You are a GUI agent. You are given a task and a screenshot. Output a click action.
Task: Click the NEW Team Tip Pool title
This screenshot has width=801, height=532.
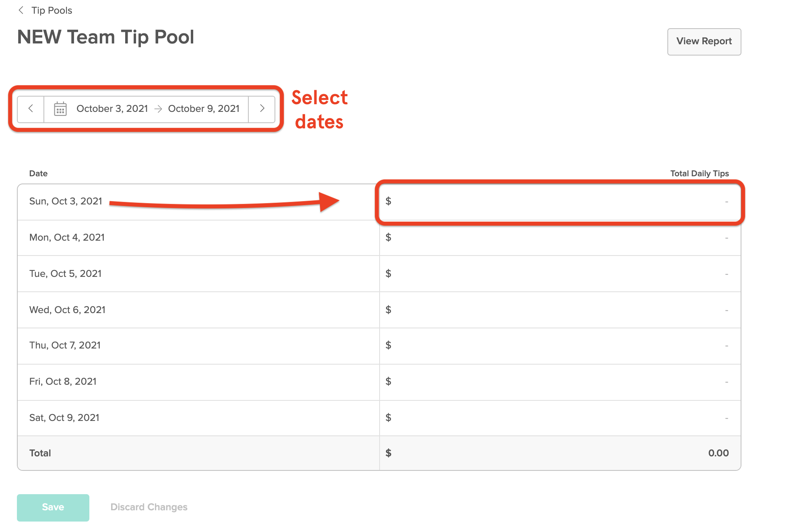106,37
